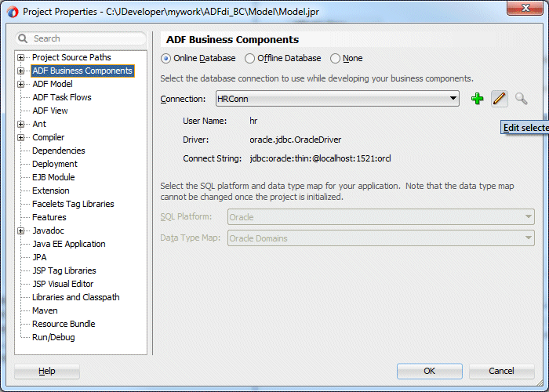Click the green plus Create new connection icon

tap(477, 99)
